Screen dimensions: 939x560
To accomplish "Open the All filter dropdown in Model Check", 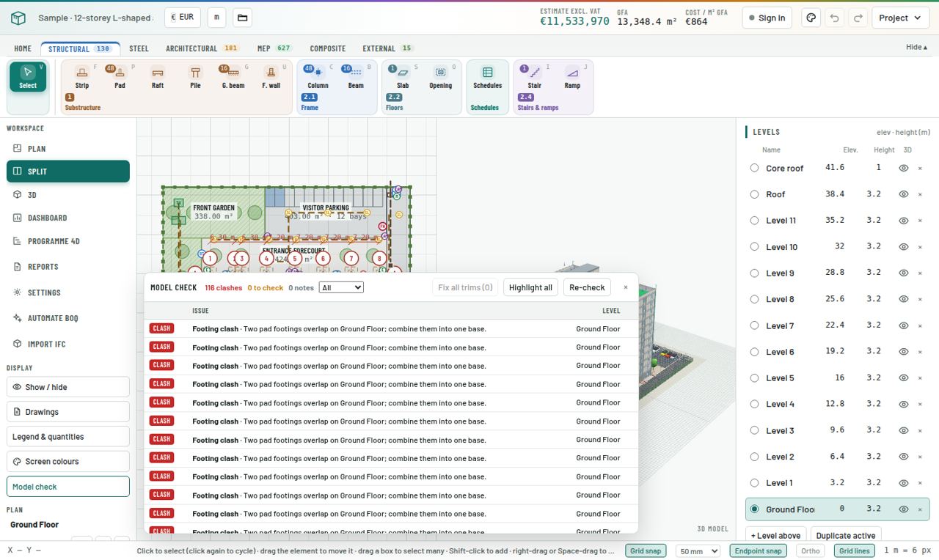I will (x=341, y=287).
